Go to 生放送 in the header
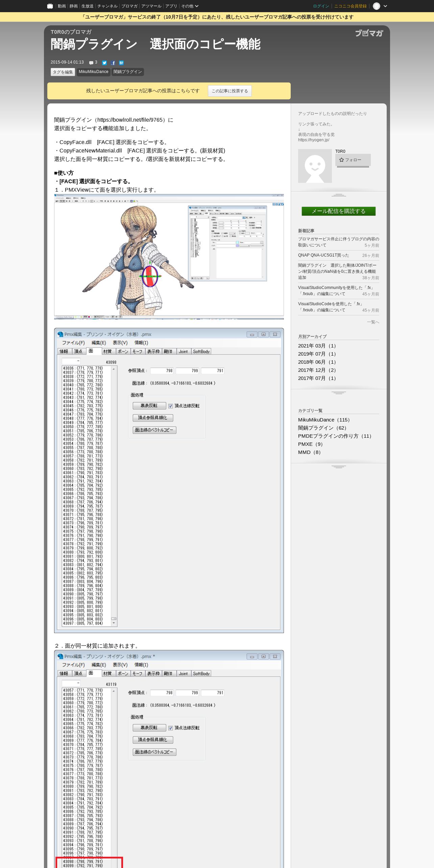The image size is (434, 868). coord(87,6)
